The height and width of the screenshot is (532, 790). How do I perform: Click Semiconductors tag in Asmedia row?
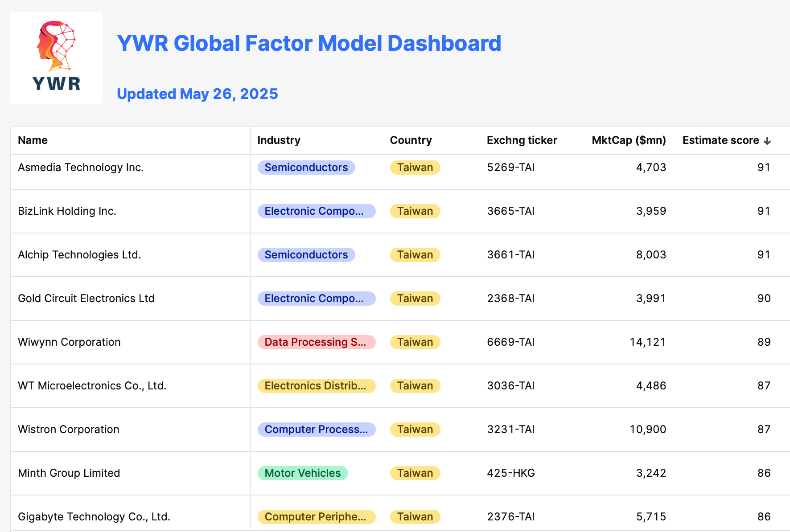click(306, 168)
